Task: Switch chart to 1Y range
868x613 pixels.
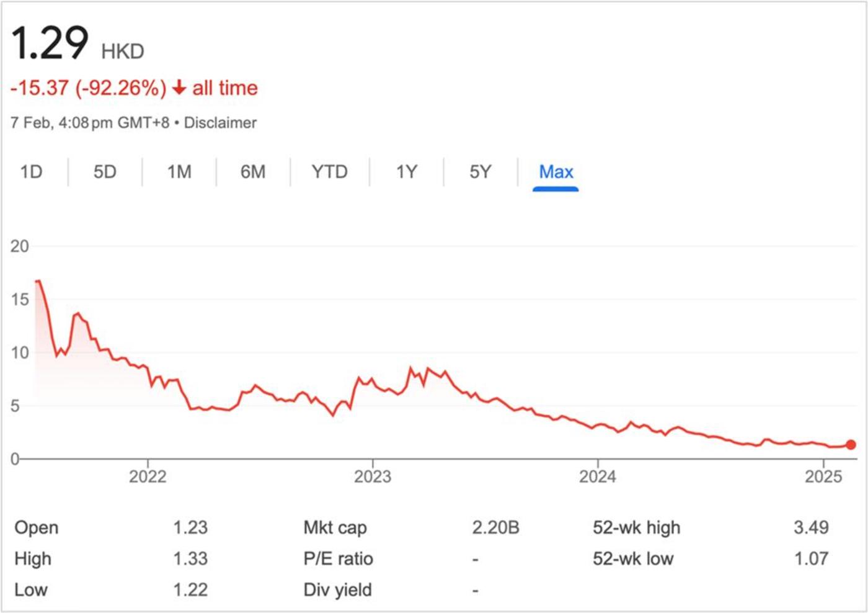Action: pos(407,172)
